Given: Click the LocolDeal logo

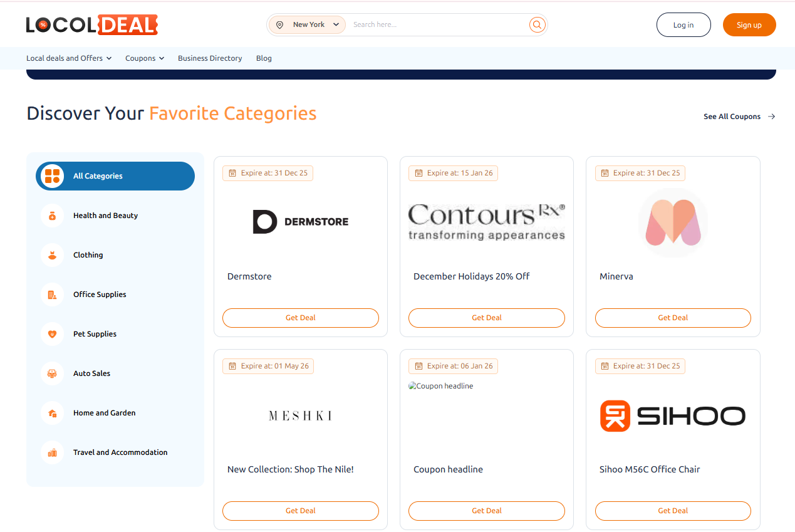Looking at the screenshot, I should click(91, 24).
